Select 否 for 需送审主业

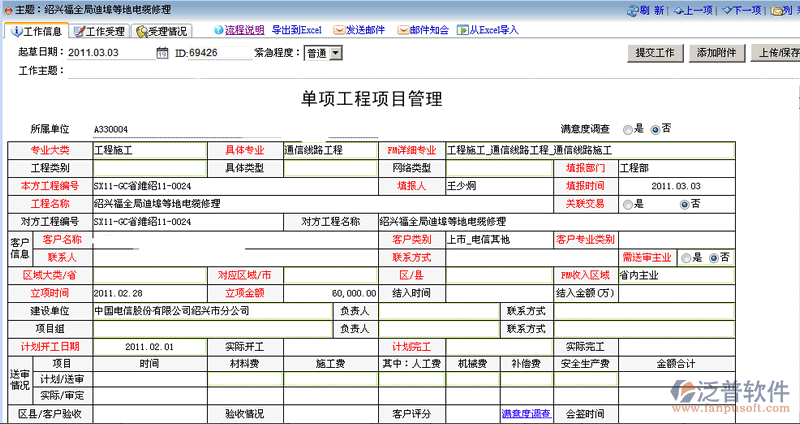click(714, 257)
